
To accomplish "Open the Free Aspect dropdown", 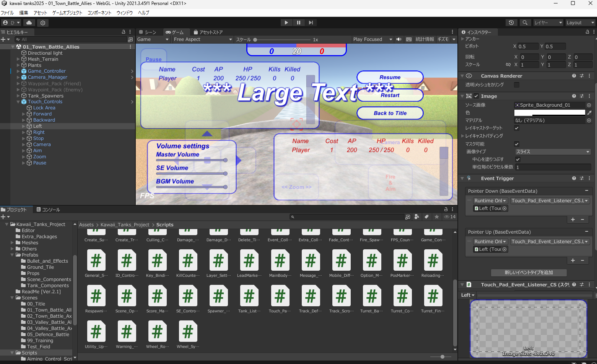I will tap(202, 39).
